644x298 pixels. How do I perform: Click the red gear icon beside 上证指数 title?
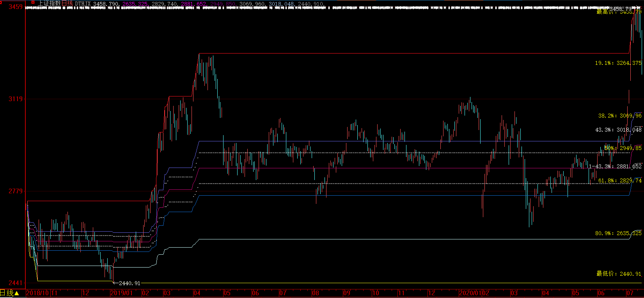[x=33, y=2]
